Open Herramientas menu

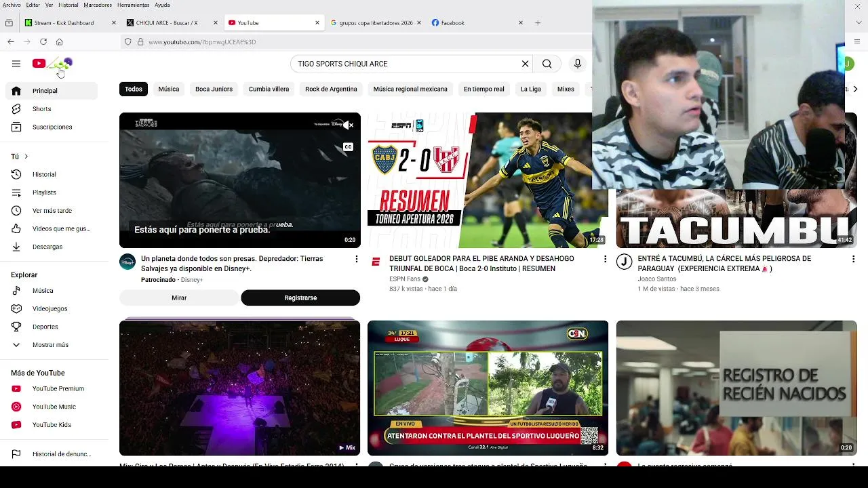(x=133, y=5)
